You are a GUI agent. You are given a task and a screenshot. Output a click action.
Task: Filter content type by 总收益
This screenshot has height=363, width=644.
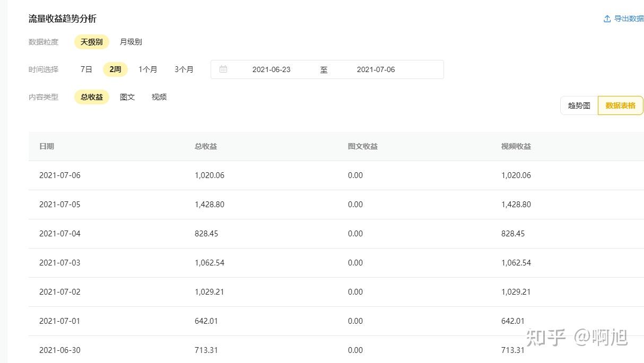pyautogui.click(x=92, y=97)
